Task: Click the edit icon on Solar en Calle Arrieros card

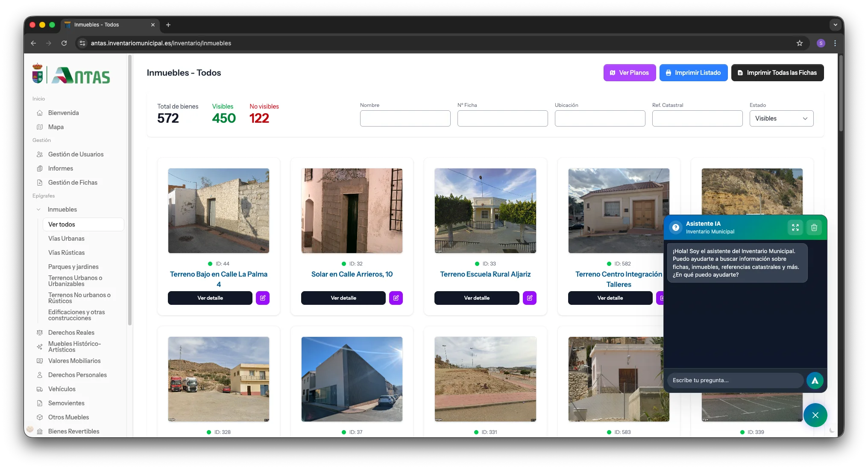Action: tap(396, 298)
